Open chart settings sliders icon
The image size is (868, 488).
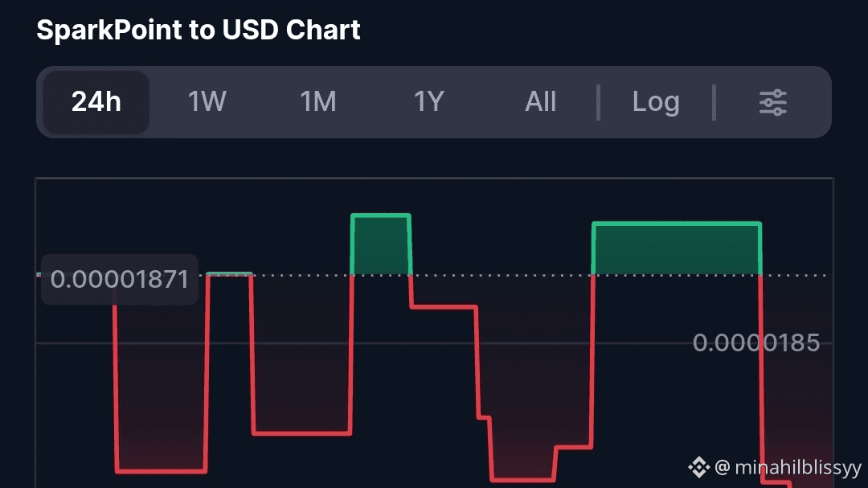click(x=772, y=102)
